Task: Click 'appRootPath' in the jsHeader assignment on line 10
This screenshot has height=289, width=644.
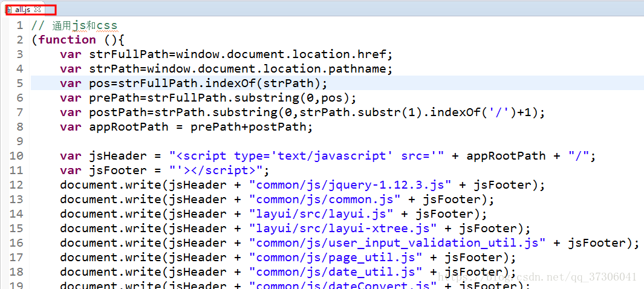Action: coord(506,156)
